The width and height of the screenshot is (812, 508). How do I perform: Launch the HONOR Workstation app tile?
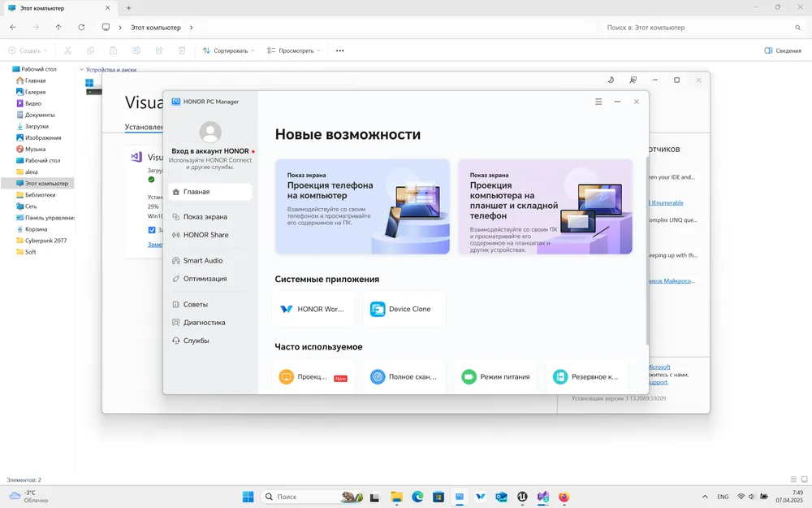coord(313,309)
